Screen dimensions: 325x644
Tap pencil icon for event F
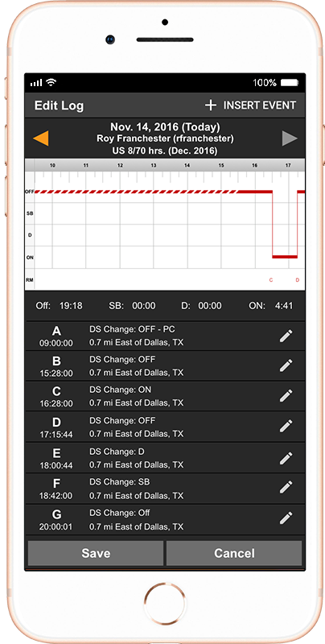pos(286,488)
